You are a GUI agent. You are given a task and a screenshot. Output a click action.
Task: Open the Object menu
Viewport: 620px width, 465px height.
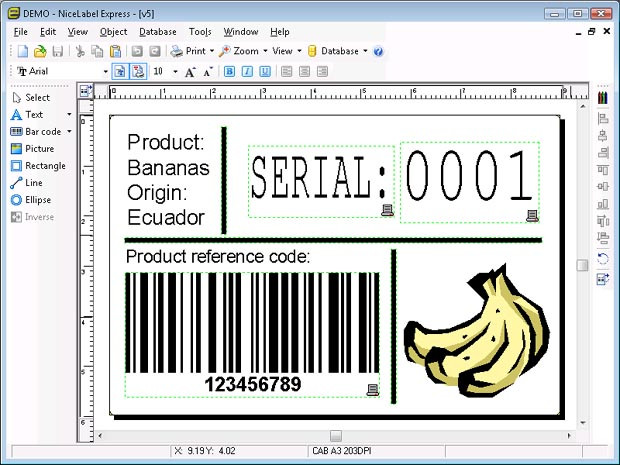[113, 32]
